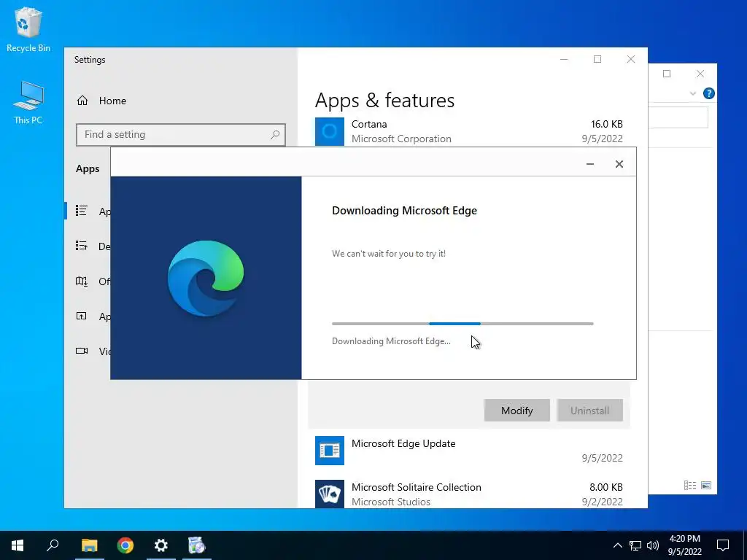The height and width of the screenshot is (560, 747).
Task: Open the volume tray icon
Action: coord(653,545)
